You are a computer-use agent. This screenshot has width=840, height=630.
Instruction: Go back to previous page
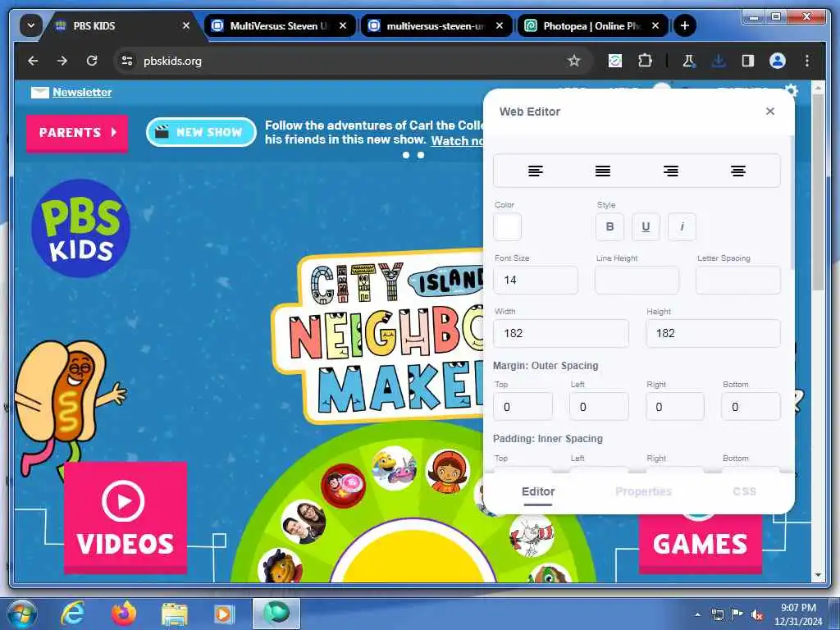[33, 61]
